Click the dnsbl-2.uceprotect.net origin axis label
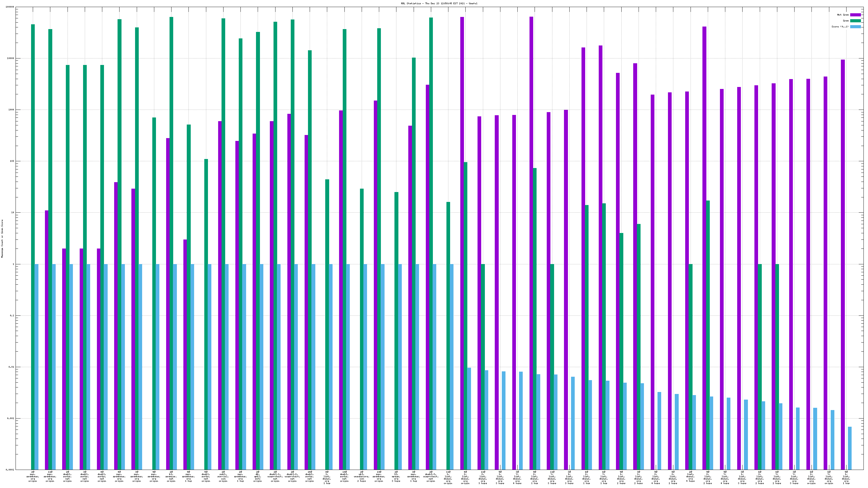 pyautogui.click(x=292, y=476)
